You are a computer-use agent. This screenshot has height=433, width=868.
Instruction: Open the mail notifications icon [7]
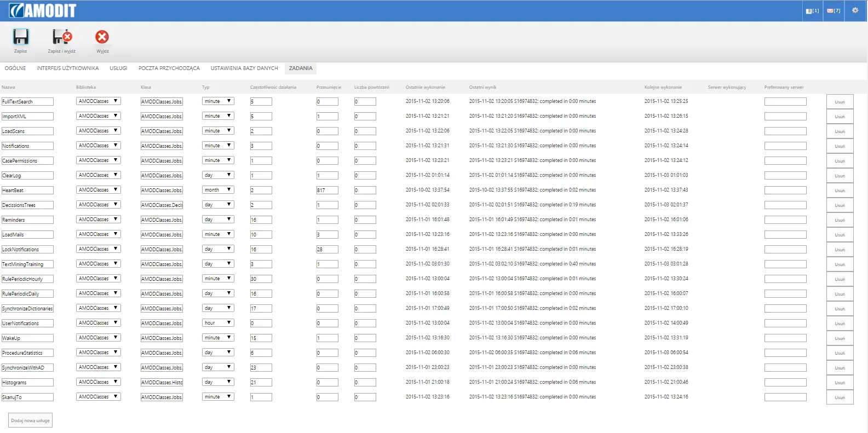pos(833,10)
